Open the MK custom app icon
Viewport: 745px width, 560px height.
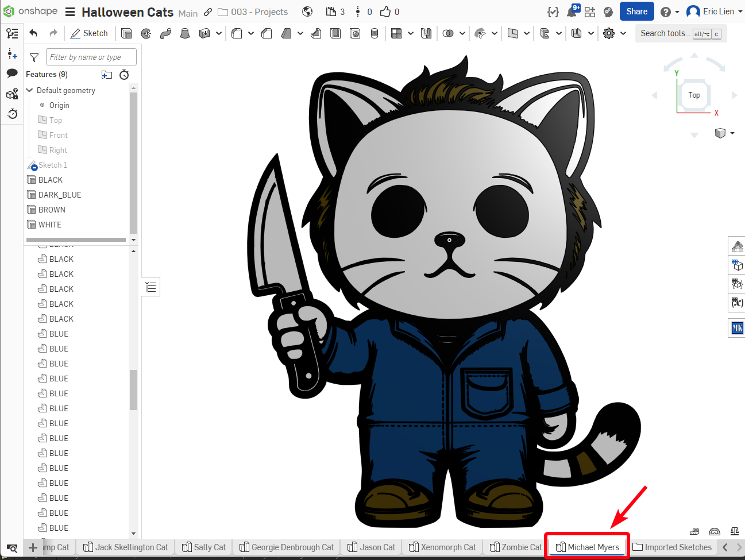(x=737, y=328)
